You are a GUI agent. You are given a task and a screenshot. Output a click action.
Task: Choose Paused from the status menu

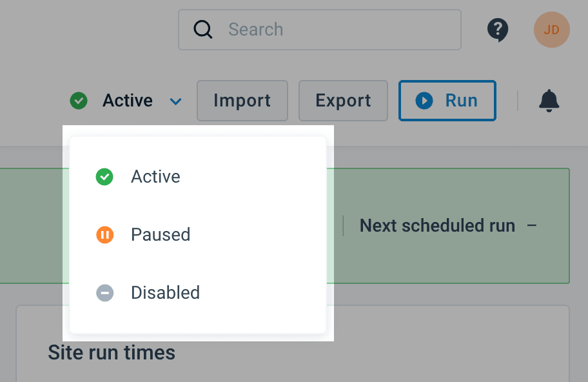point(161,234)
